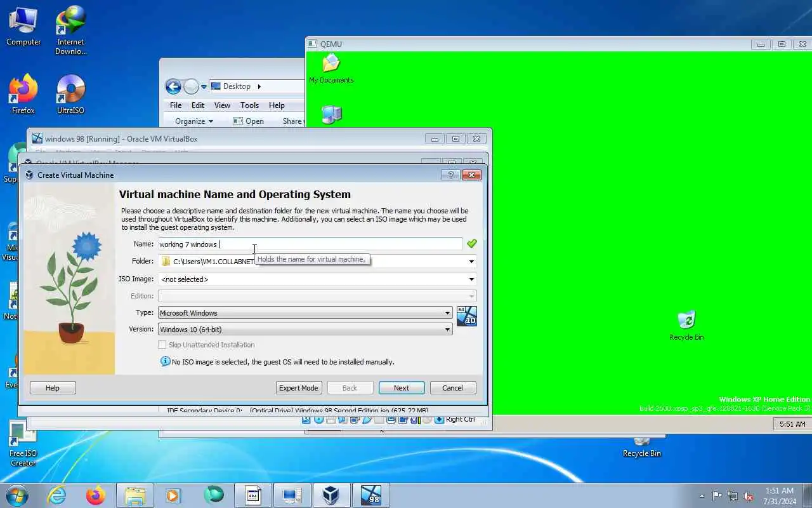Screen dimensions: 812x508
Task: Expand the Desktop breadcrumb arrow in Explorer
Action: point(259,86)
